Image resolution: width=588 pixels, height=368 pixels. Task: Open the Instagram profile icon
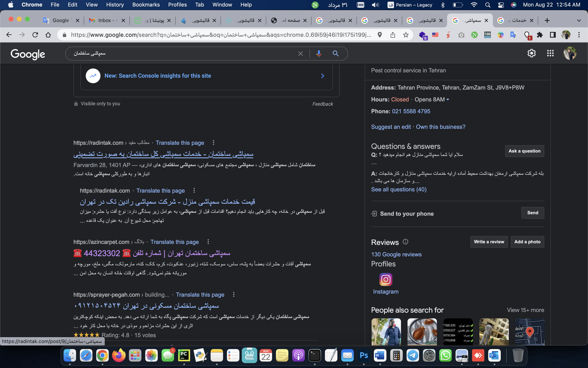pyautogui.click(x=386, y=279)
